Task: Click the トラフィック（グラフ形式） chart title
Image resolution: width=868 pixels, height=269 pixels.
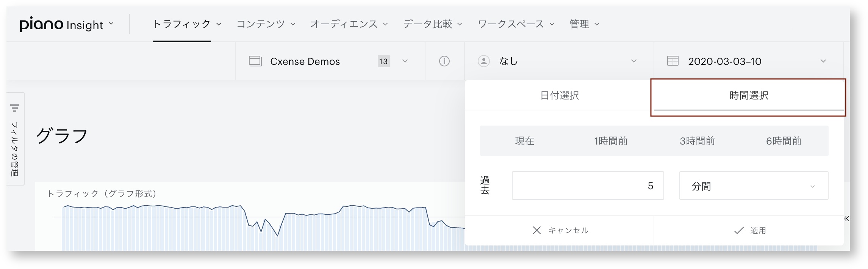Action: click(x=102, y=194)
